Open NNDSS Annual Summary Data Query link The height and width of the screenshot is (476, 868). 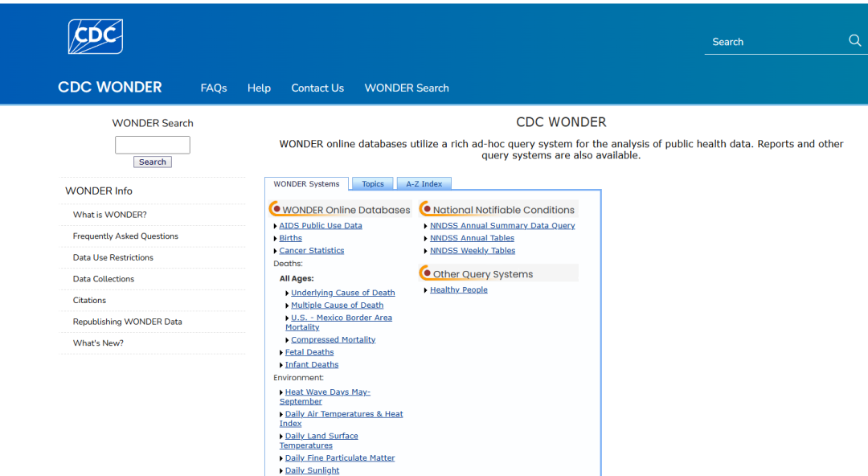502,225
